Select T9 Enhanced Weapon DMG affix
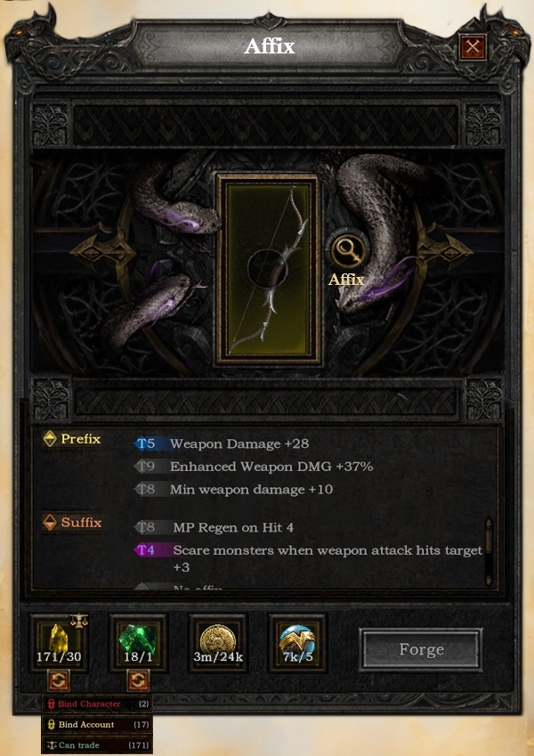 (254, 467)
